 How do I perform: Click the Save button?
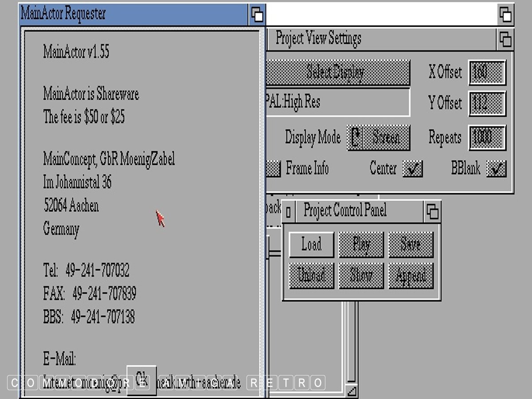[411, 244]
